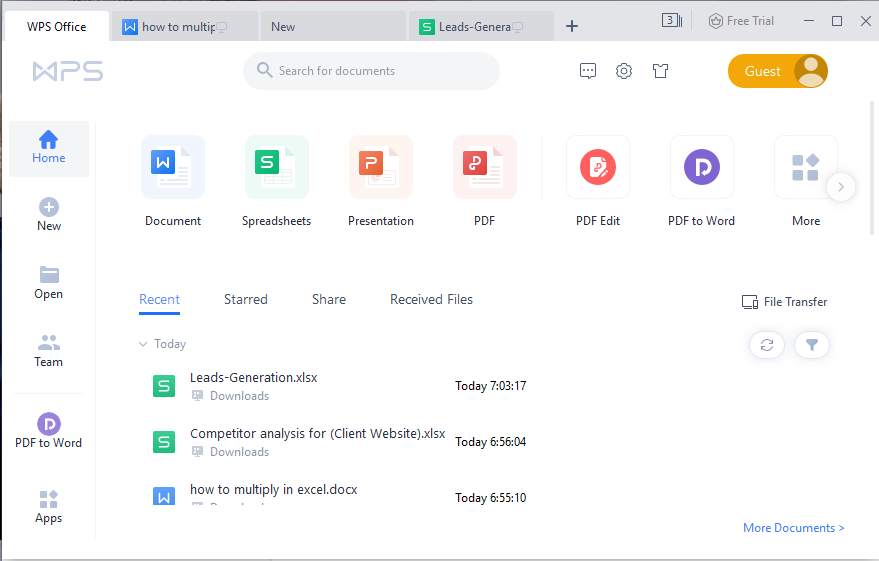Open the filter funnel button
Image resolution: width=879 pixels, height=561 pixels.
812,345
